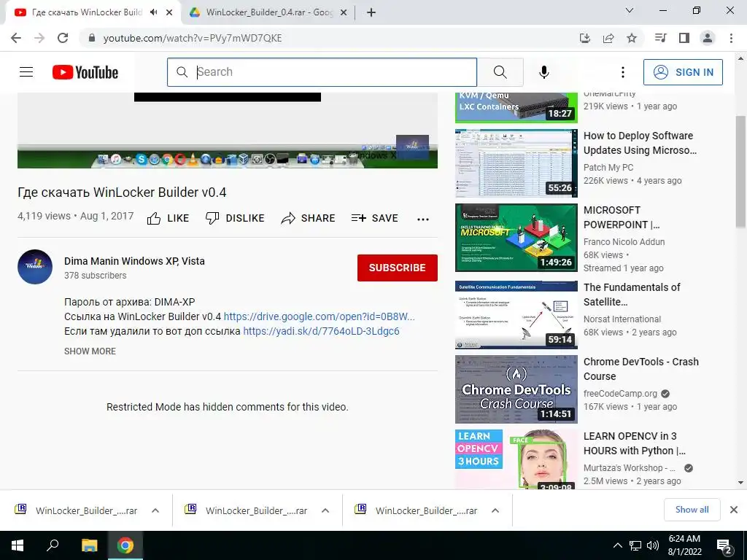
Task: Share the video using SHARE
Action: [x=308, y=218]
